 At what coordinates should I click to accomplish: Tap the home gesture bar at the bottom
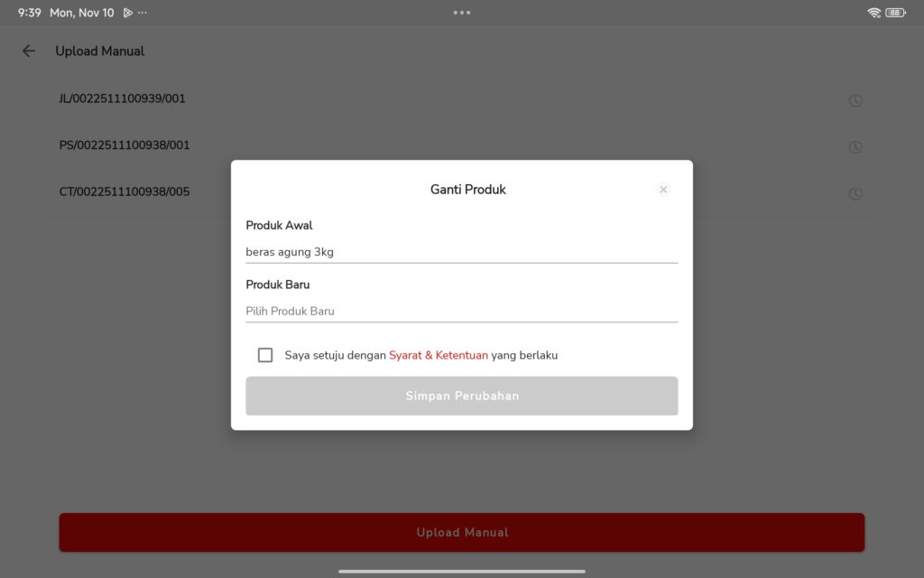[x=462, y=571]
